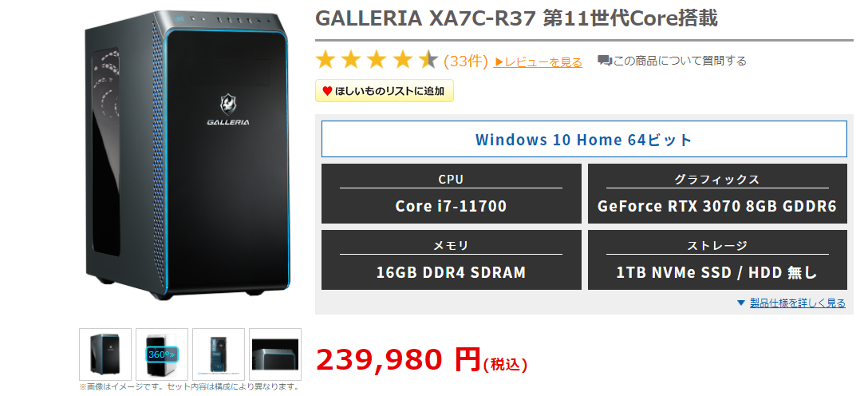Click the 16GB DDR4 SDRAM memory tile
This screenshot has width=868, height=396.
[x=452, y=259]
